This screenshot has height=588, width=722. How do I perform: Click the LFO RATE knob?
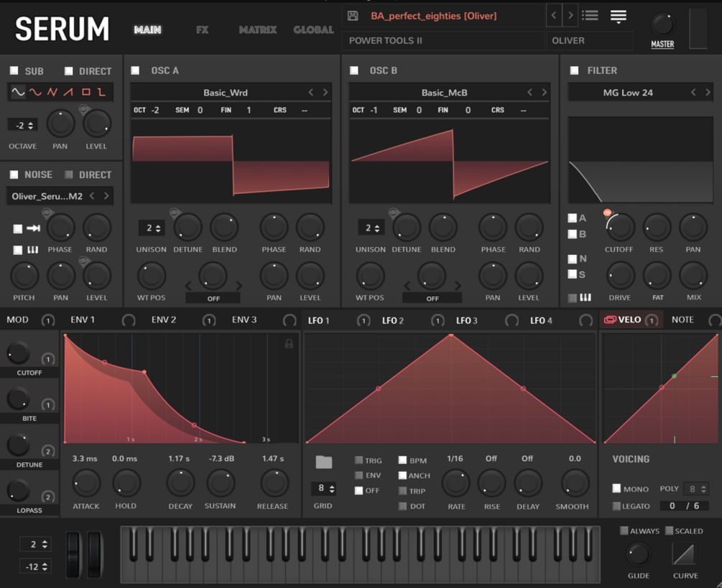(456, 483)
